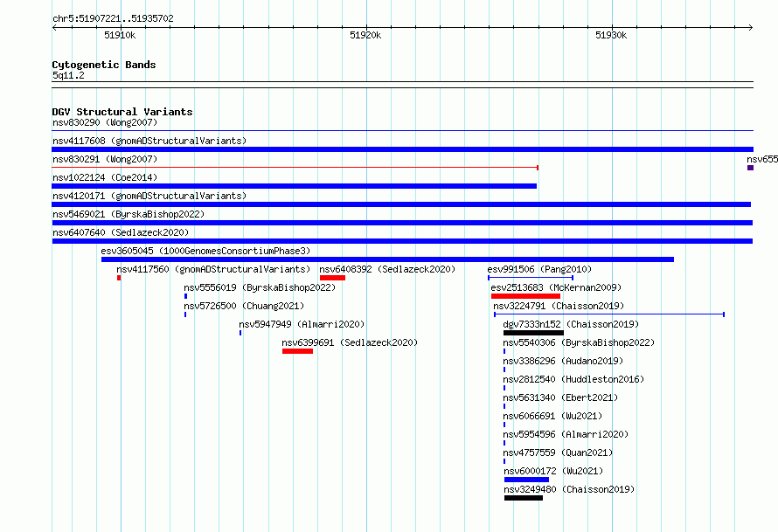Screen dimensions: 778x532
Task: Open nsv5947949 (Almarri2020) label
Action: [x=302, y=324]
